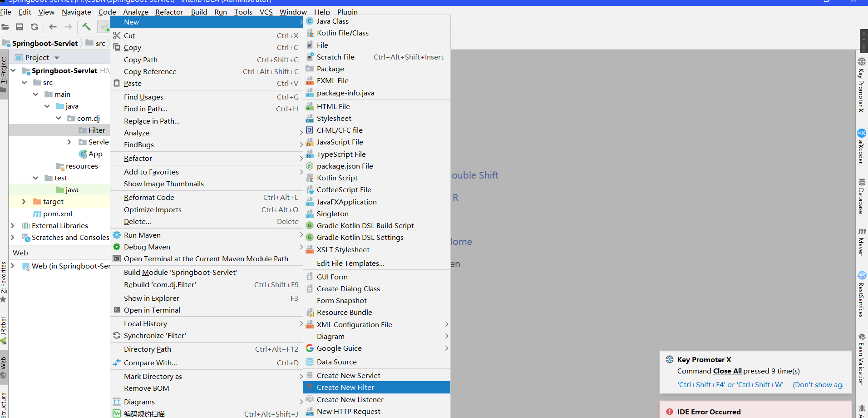This screenshot has height=418, width=868.
Task: Open the RestServices side panel
Action: (x=861, y=294)
